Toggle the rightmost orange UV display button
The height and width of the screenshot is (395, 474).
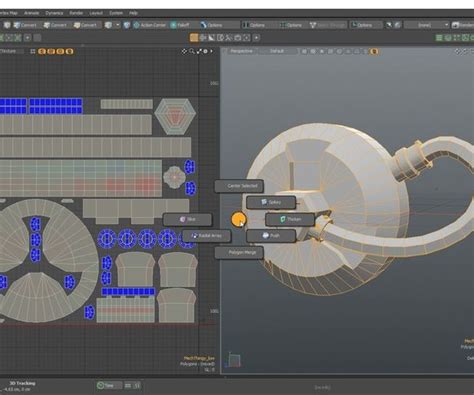pyautogui.click(x=69, y=51)
